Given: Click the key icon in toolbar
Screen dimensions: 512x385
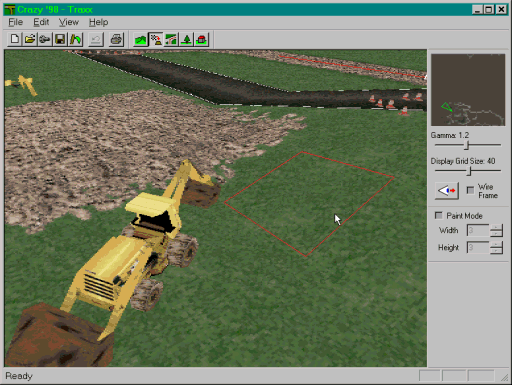Looking at the screenshot, I should [x=45, y=39].
